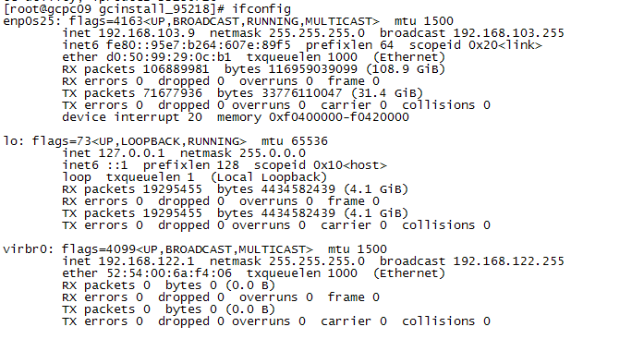
Task: Click the lo interface name
Action: (10, 141)
